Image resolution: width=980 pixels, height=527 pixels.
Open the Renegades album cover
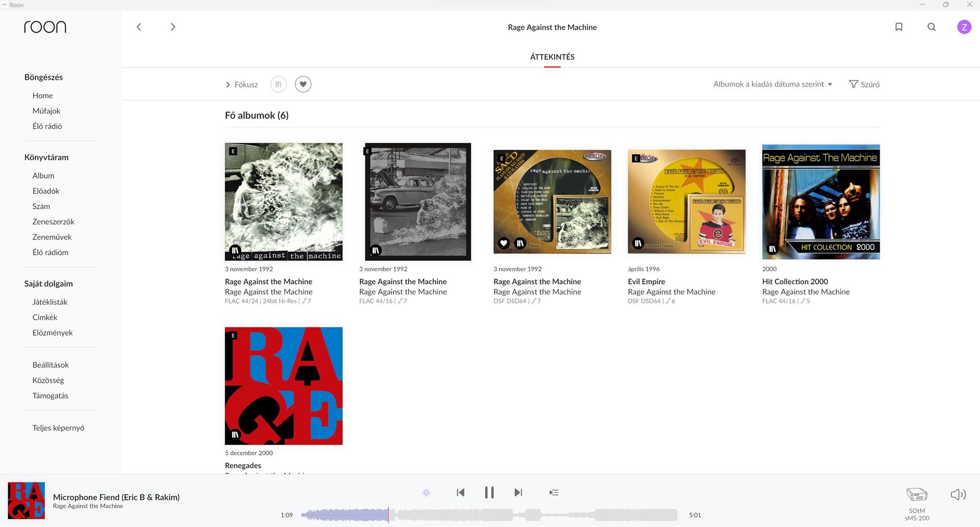click(x=284, y=386)
